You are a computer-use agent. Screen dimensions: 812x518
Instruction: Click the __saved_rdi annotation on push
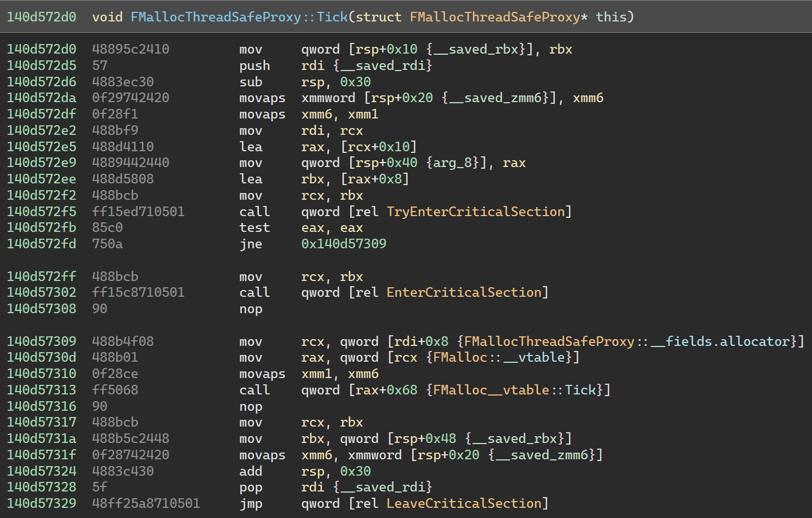tap(383, 65)
